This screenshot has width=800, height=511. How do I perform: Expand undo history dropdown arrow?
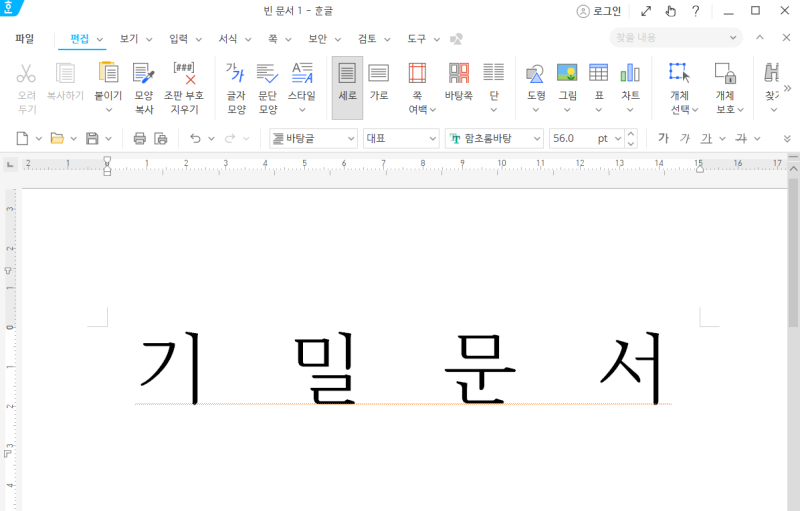click(x=211, y=138)
